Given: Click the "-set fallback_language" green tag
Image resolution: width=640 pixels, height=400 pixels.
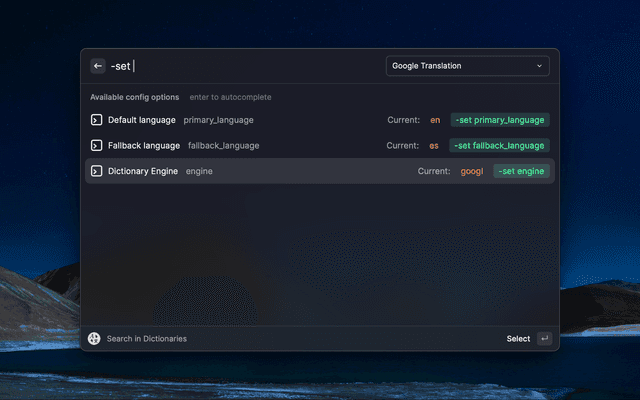Looking at the screenshot, I should [x=500, y=145].
